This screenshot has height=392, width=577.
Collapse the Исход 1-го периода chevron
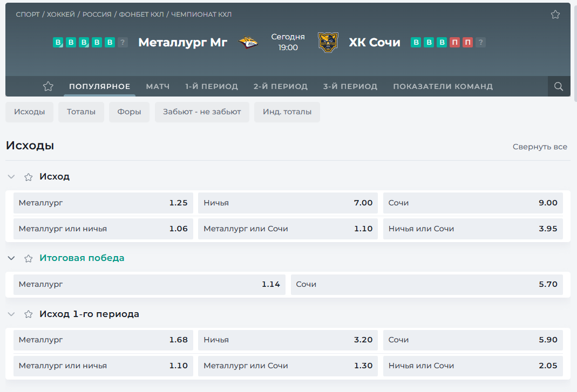[x=11, y=314]
